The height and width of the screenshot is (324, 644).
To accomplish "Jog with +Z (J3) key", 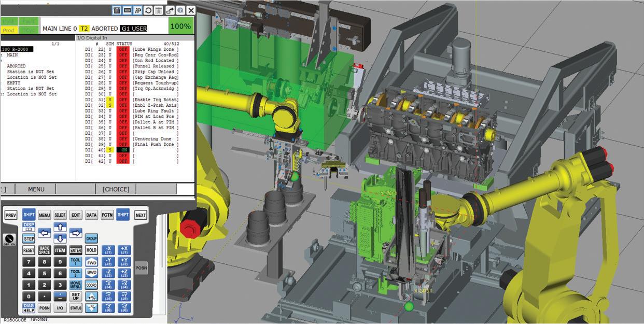I will pyautogui.click(x=124, y=273).
